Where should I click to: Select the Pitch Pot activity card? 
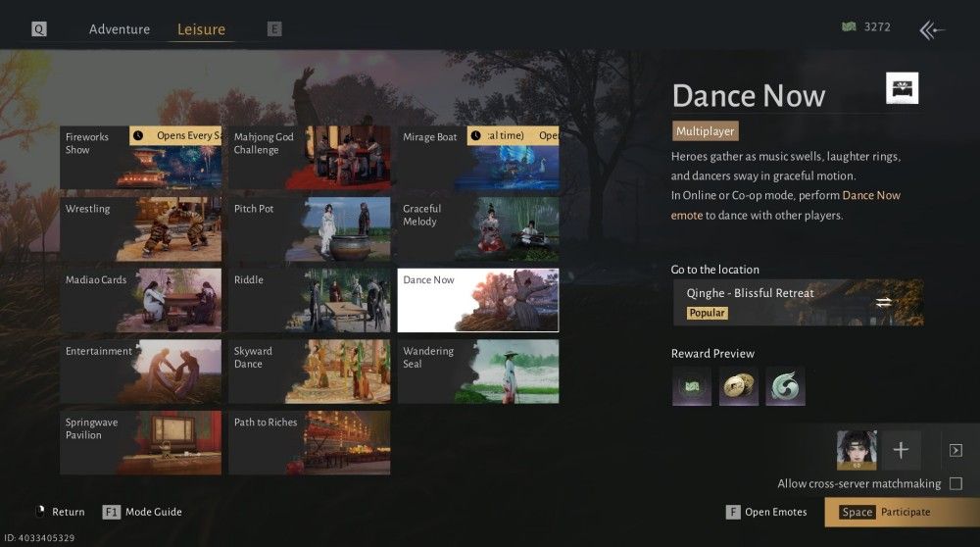point(310,228)
